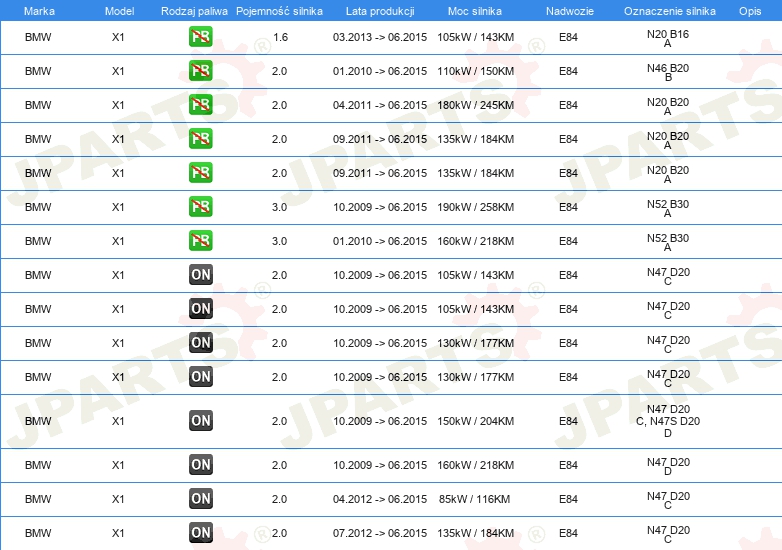This screenshot has height=550, width=782.
Task: Click the 'Nadwozie' column header
Action: (570, 11)
